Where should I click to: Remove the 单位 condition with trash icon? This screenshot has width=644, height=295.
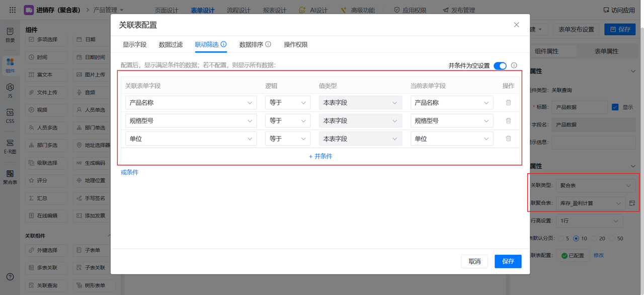(508, 138)
